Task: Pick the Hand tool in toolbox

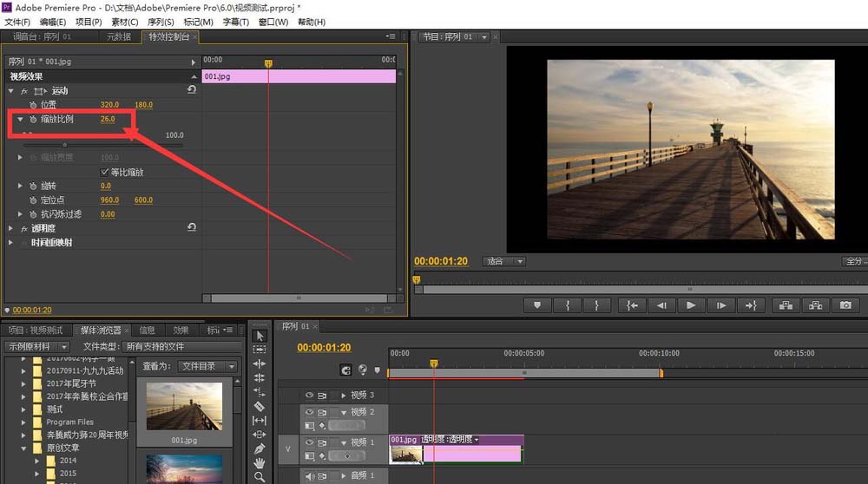Action: pos(259,462)
